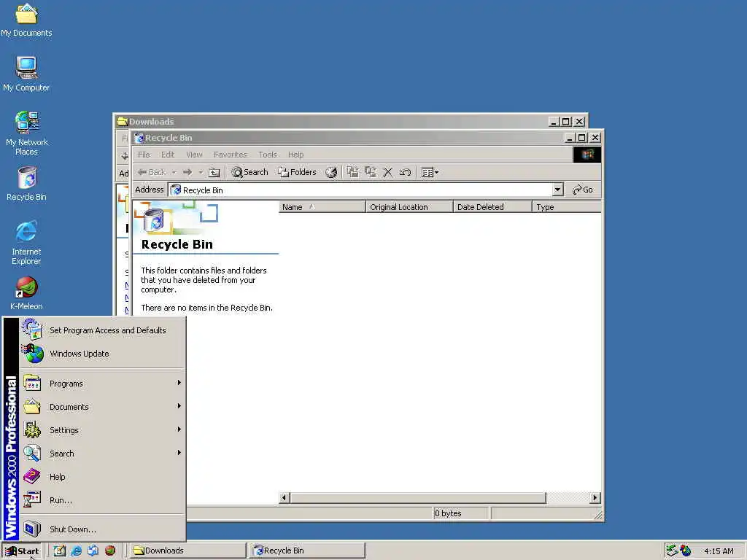This screenshot has width=747, height=560.
Task: Open the Edit menu in Recycle Bin
Action: coord(168,155)
